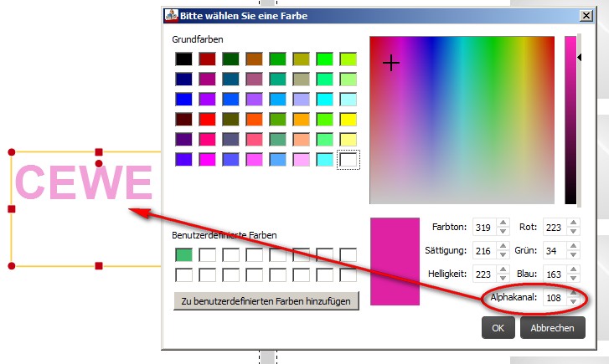The image size is (609, 364).
Task: Click the rotation handle above CEWE text
Action: coord(99,164)
